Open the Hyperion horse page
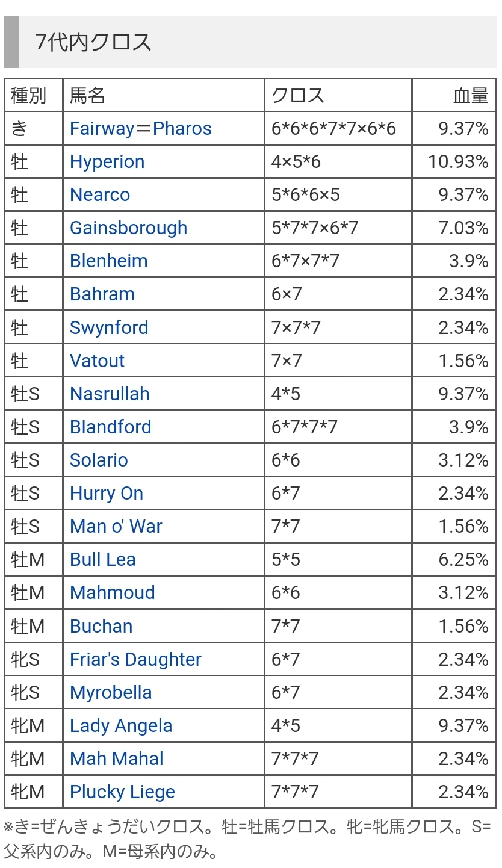Viewport: 502px width, 868px height. [107, 162]
